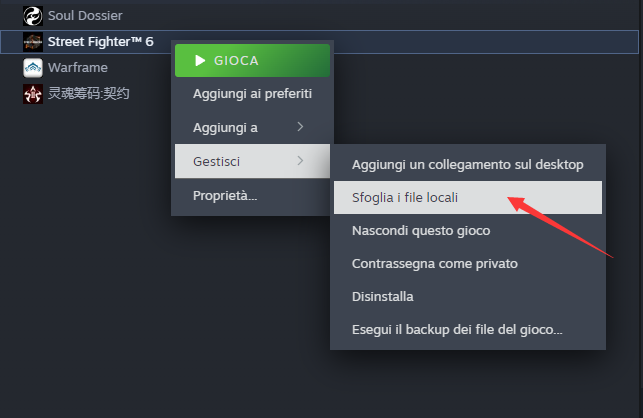Viewport: 643px width, 418px height.
Task: Open the Gestisci menu entry
Action: 252,161
